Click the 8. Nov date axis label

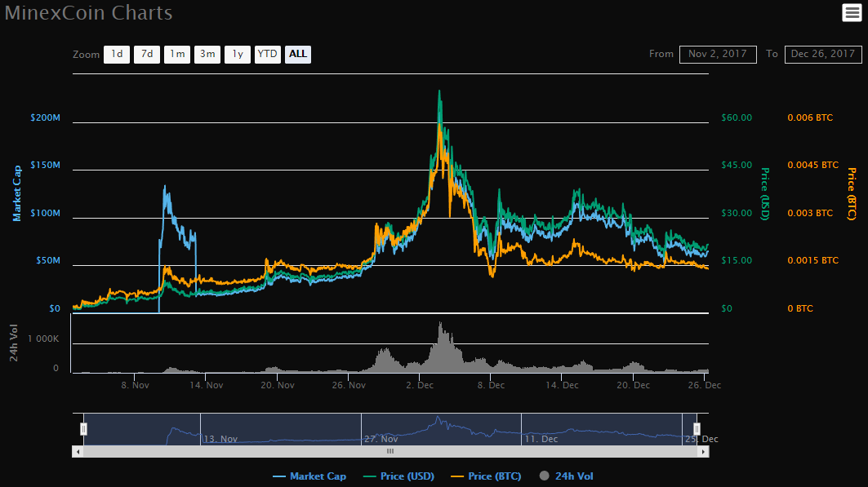tap(135, 385)
